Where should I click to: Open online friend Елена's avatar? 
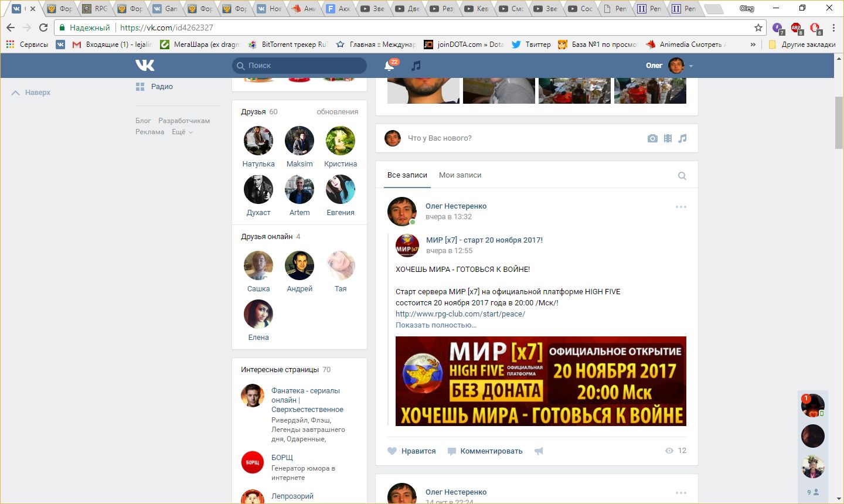point(258,314)
